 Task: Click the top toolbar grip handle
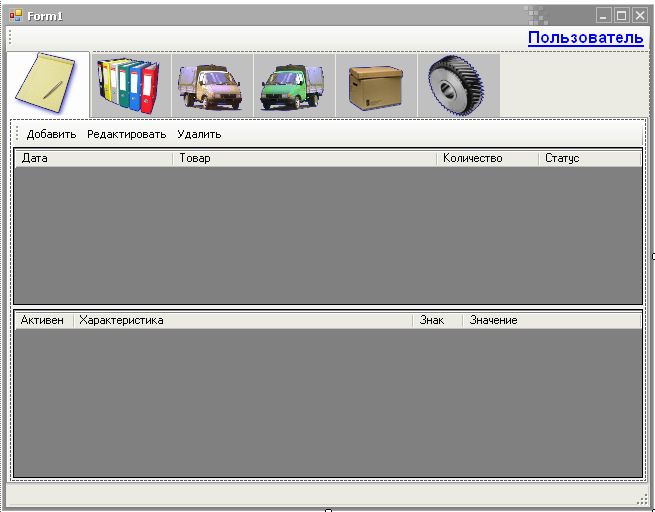(10, 38)
